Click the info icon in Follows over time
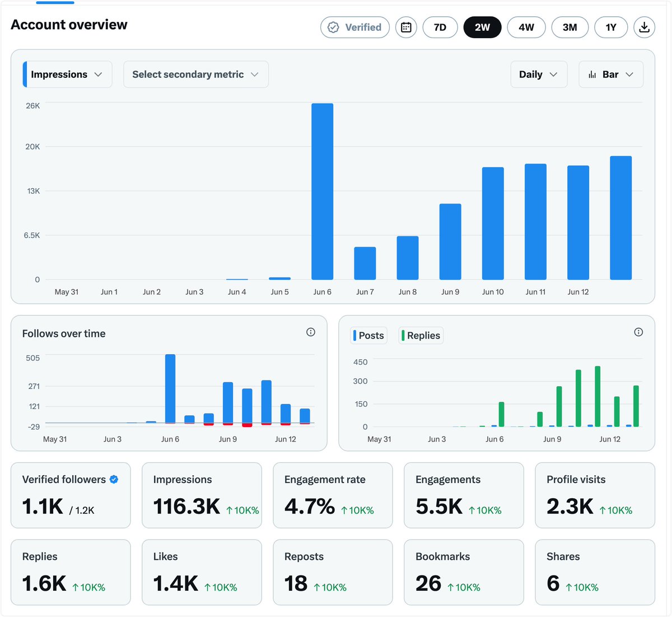The width and height of the screenshot is (672, 617). point(311,332)
